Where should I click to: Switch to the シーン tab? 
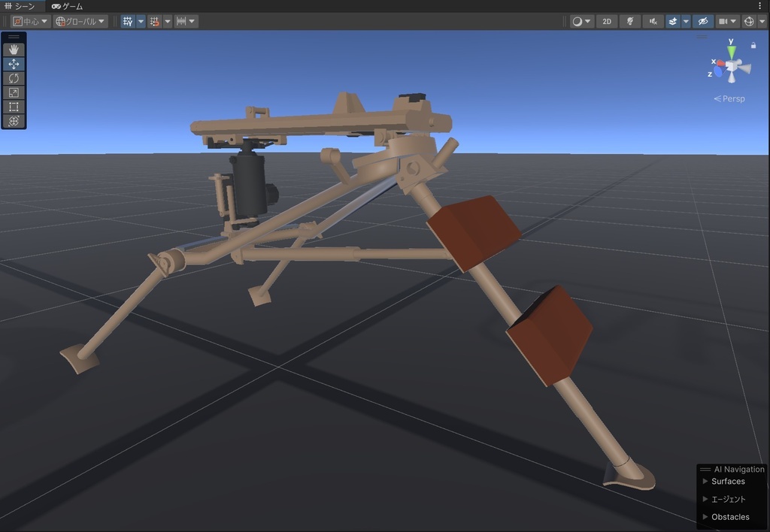20,6
